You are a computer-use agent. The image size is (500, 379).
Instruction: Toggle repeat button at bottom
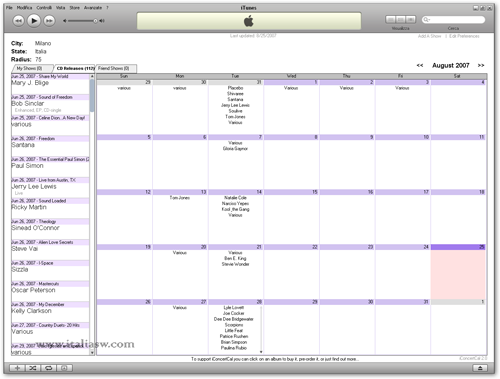tap(48, 368)
